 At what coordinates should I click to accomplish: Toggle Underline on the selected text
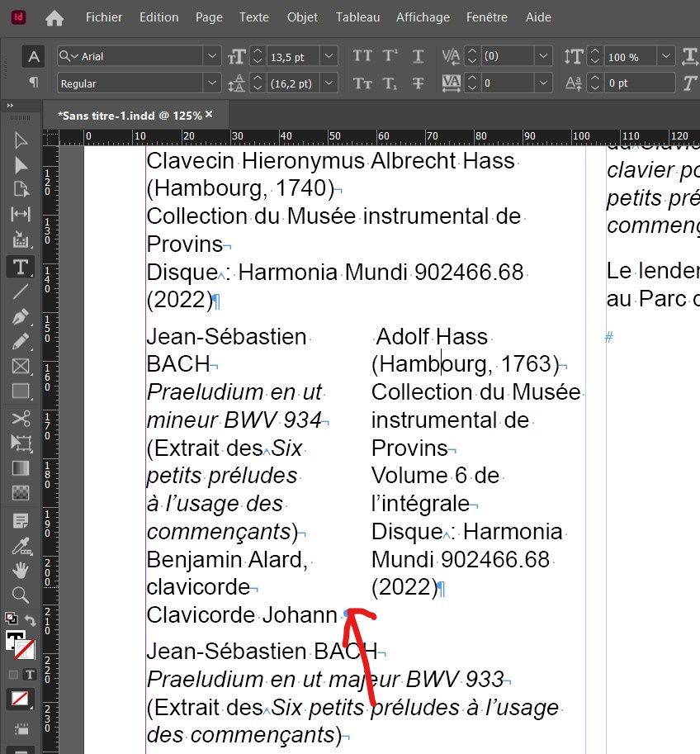417,56
